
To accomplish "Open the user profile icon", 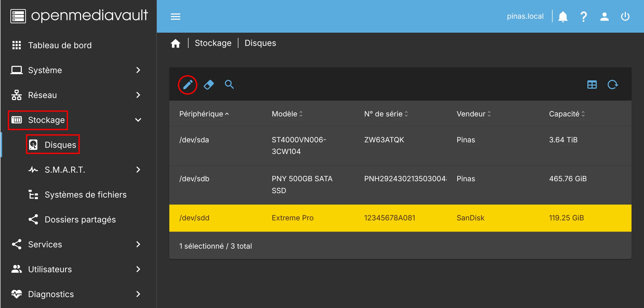I will (x=604, y=17).
